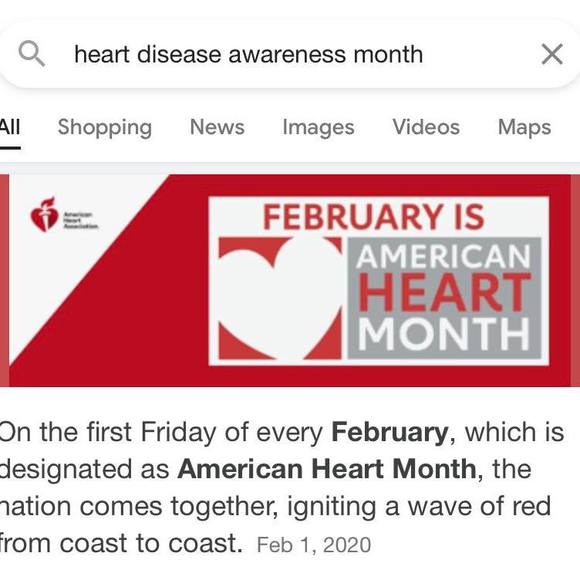This screenshot has width=580, height=580.
Task: Go to the Maps tab
Action: coord(525,128)
